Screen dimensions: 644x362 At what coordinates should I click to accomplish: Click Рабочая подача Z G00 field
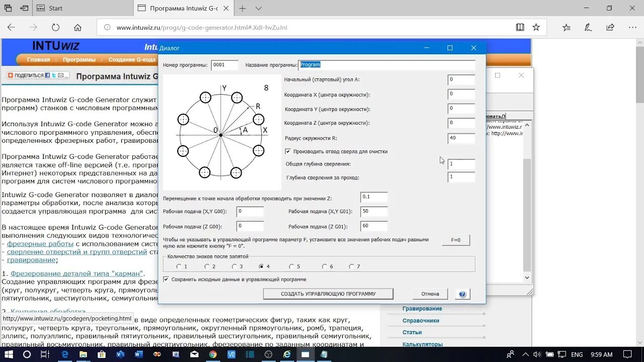250,227
